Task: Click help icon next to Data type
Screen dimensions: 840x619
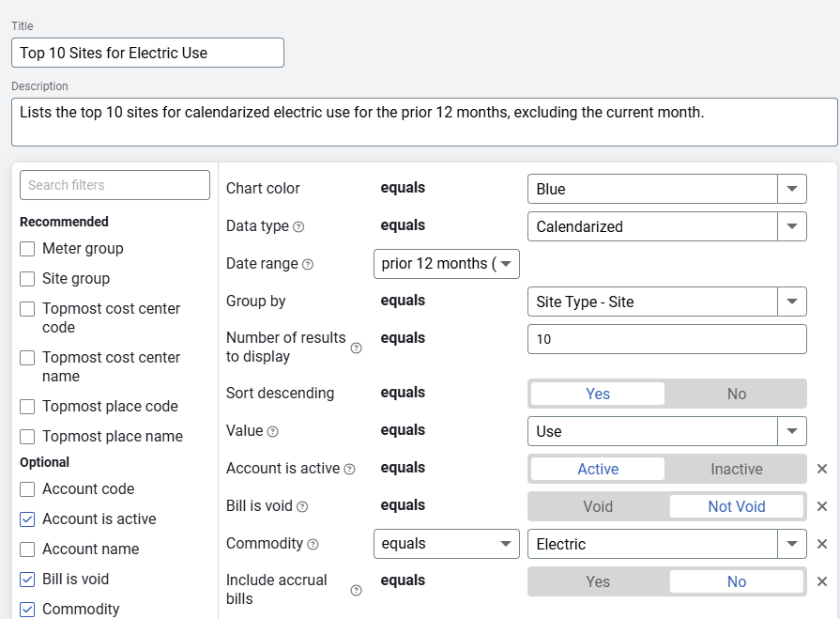Action: click(298, 226)
